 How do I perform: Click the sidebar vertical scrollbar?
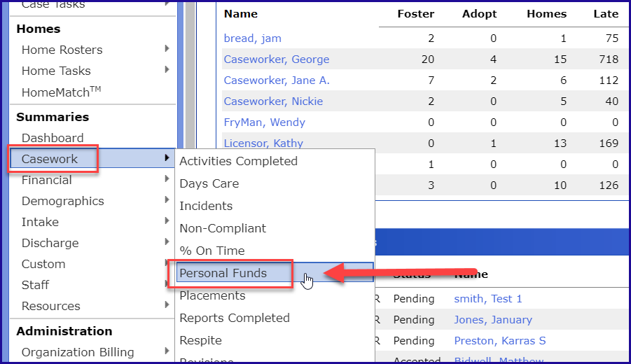tap(190, 80)
